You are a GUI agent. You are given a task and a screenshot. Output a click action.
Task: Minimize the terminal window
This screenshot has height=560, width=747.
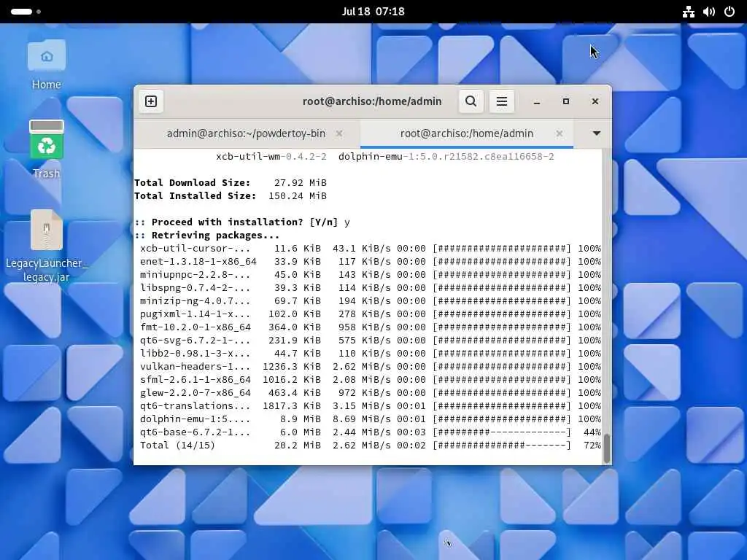coord(537,101)
